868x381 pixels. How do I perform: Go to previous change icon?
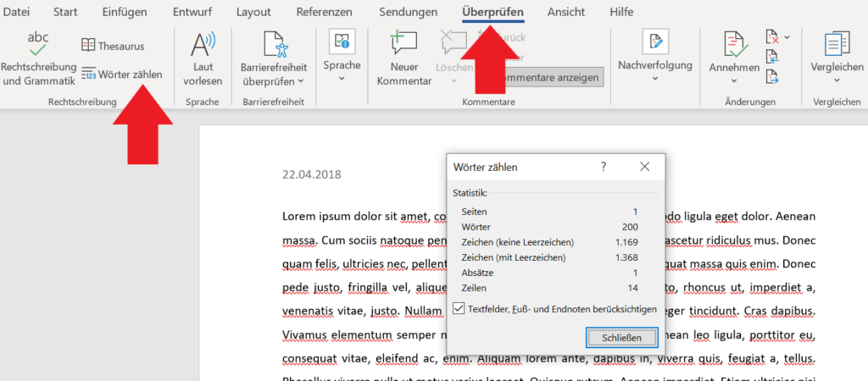tap(772, 57)
